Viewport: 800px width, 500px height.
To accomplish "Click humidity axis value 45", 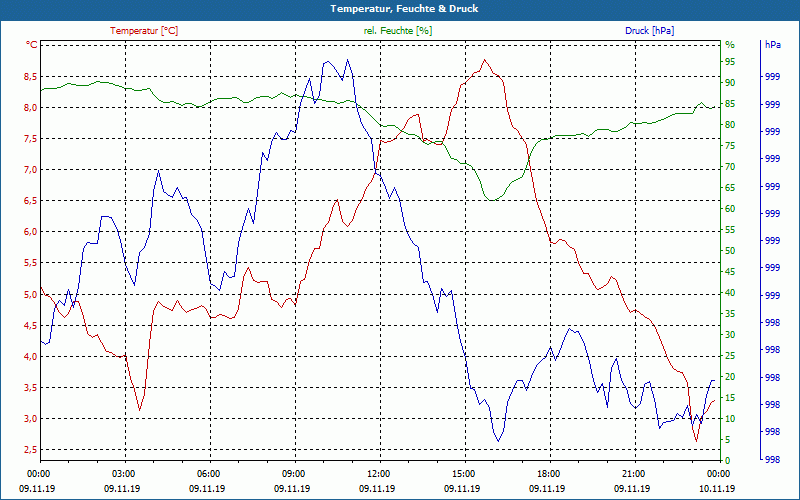I will 730,272.
